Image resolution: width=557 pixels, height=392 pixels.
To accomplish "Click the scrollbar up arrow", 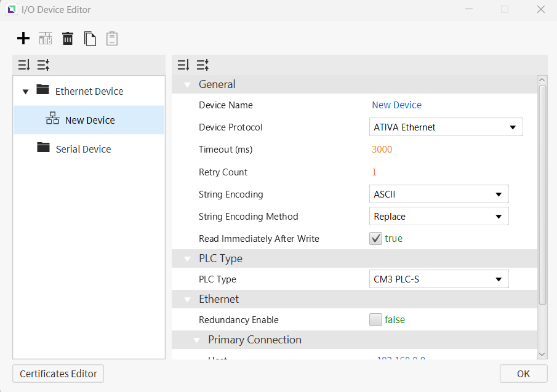I will (542, 80).
